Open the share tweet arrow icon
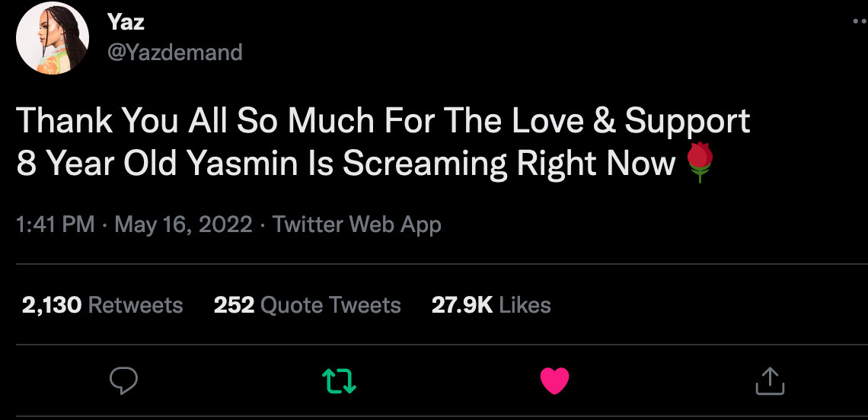 coord(769,380)
